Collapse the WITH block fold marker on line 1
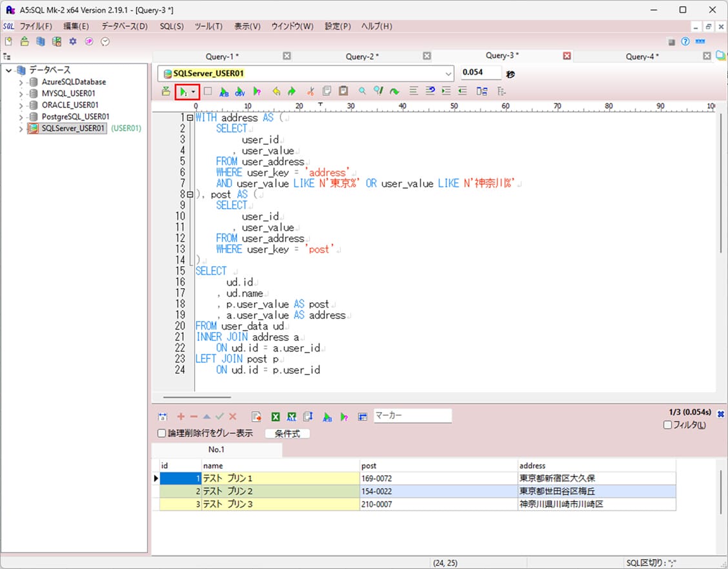The image size is (728, 569). click(190, 118)
